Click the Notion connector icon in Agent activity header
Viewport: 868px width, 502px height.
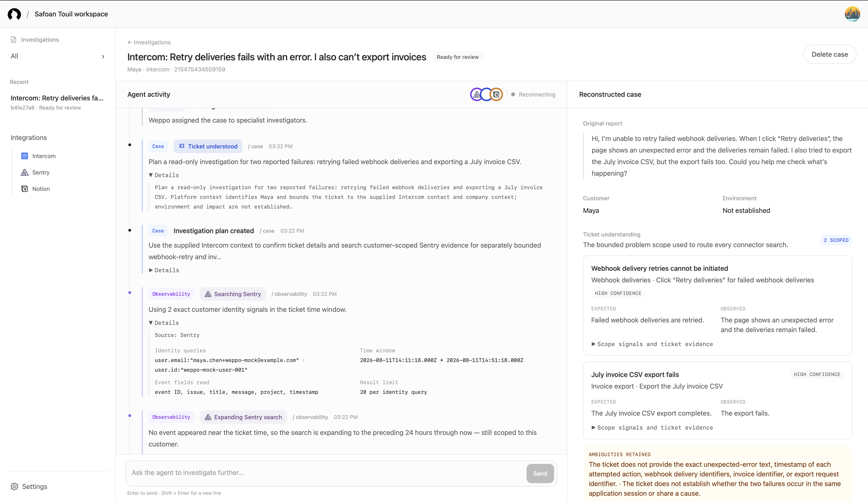coord(496,94)
